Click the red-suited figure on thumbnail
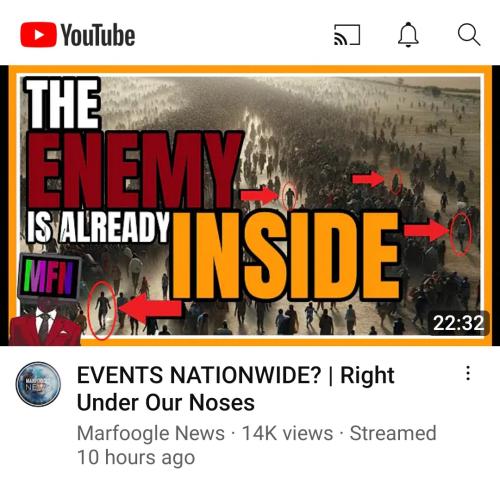This screenshot has height=485, width=500. coord(45,323)
